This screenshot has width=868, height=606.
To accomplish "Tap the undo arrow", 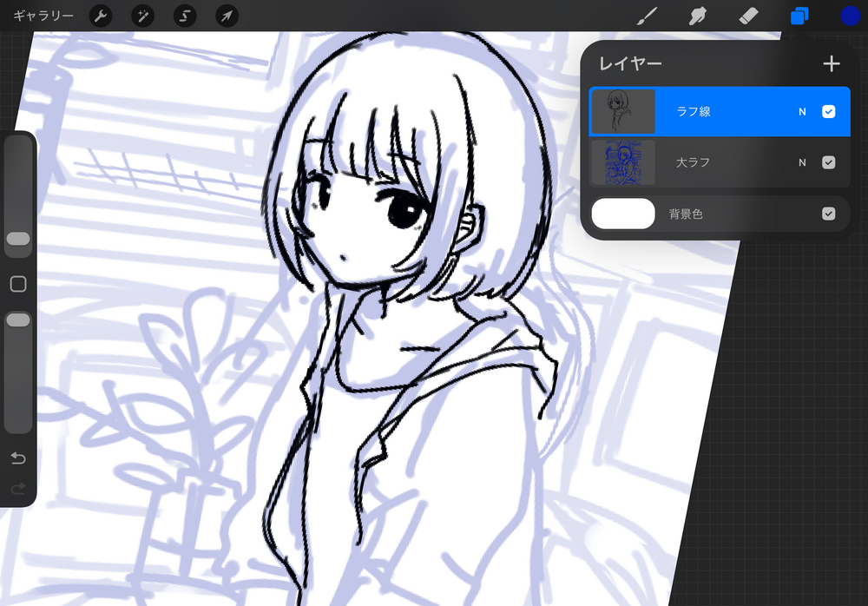I will coord(17,458).
